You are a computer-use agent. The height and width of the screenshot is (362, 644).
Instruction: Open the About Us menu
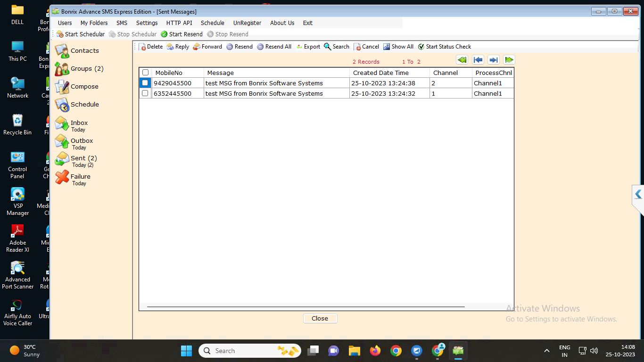(x=282, y=23)
